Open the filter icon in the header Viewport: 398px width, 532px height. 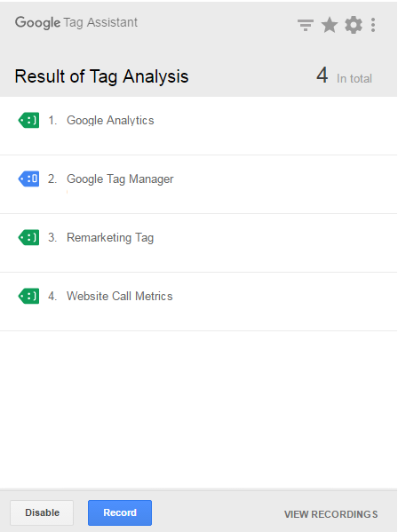coord(306,25)
